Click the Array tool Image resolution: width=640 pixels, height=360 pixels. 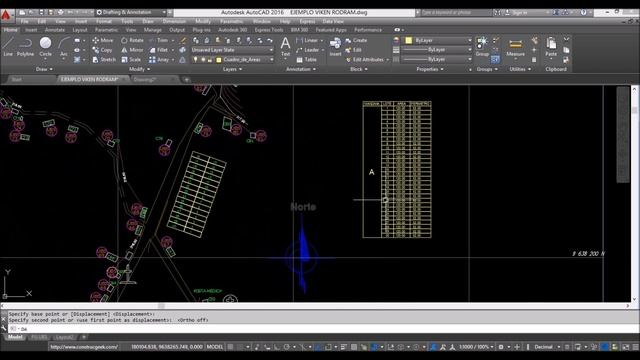[x=159, y=60]
